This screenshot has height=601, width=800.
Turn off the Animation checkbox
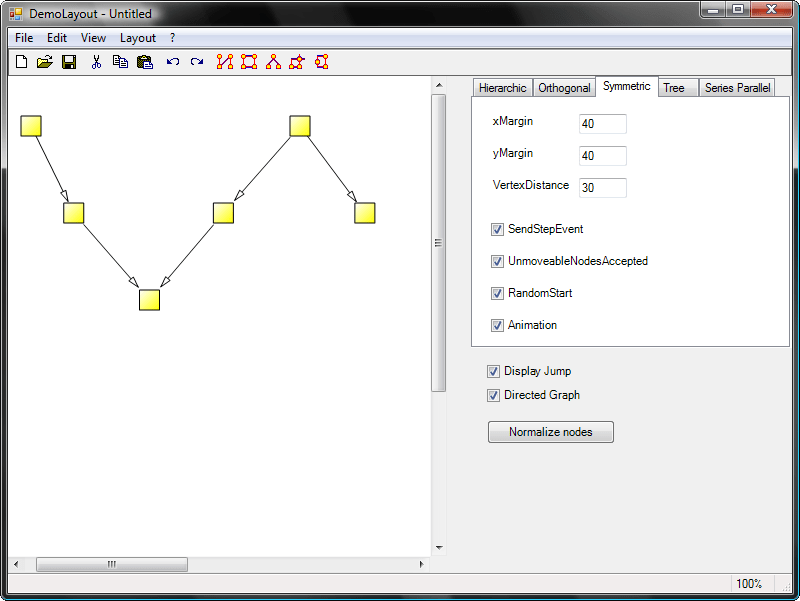point(497,325)
